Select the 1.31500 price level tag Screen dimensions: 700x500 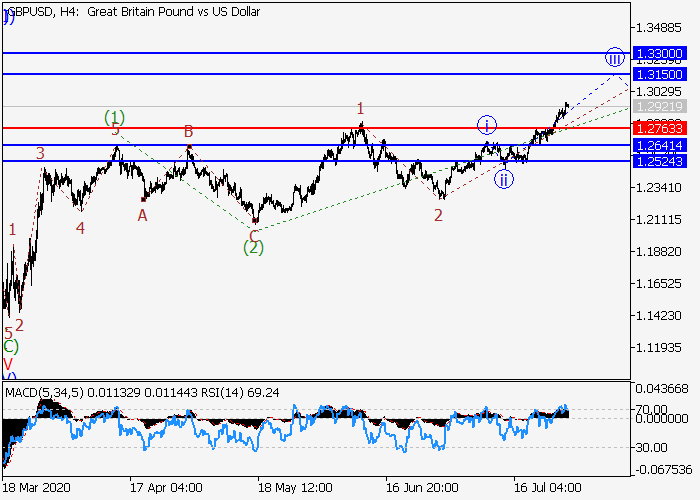pyautogui.click(x=658, y=75)
